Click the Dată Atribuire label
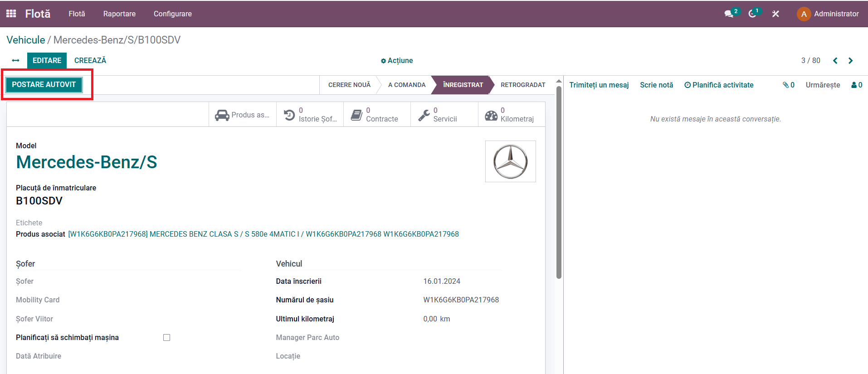The image size is (868, 374). pyautogui.click(x=39, y=356)
